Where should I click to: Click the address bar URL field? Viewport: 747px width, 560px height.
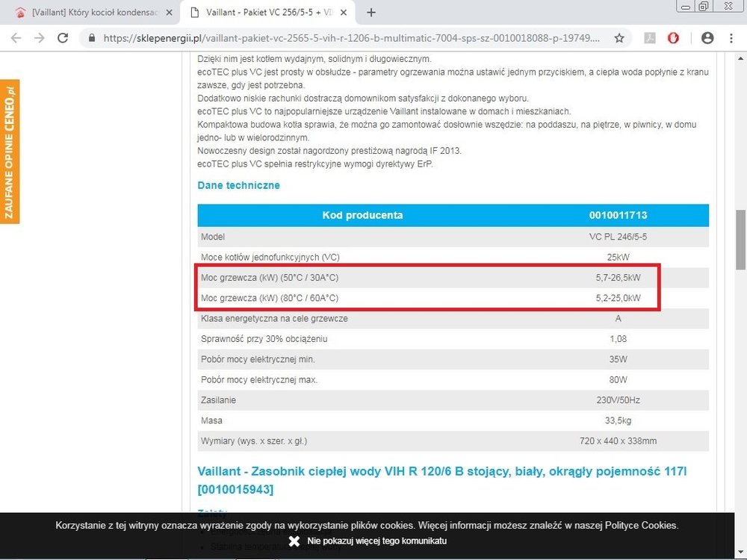pos(351,38)
